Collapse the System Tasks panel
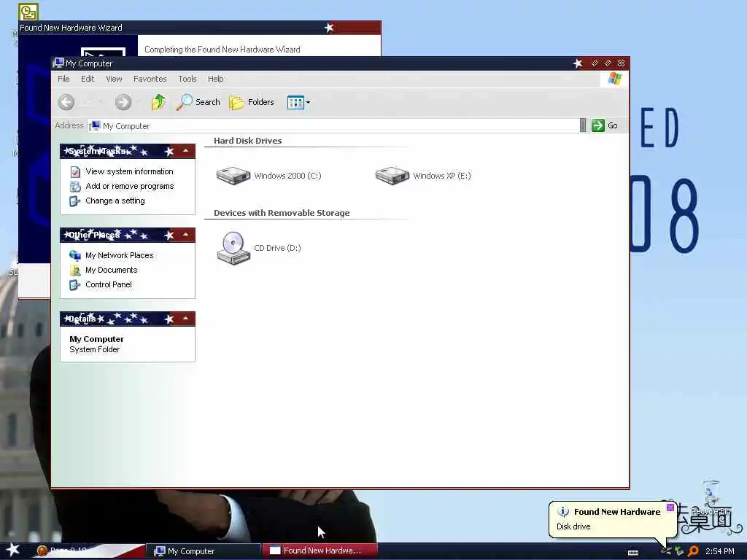747x560 pixels. pyautogui.click(x=186, y=151)
